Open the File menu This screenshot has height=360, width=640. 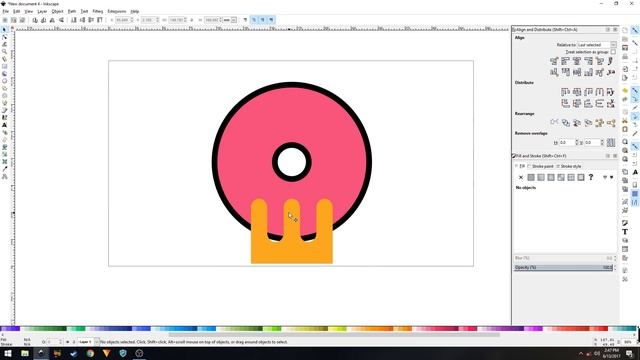point(5,11)
